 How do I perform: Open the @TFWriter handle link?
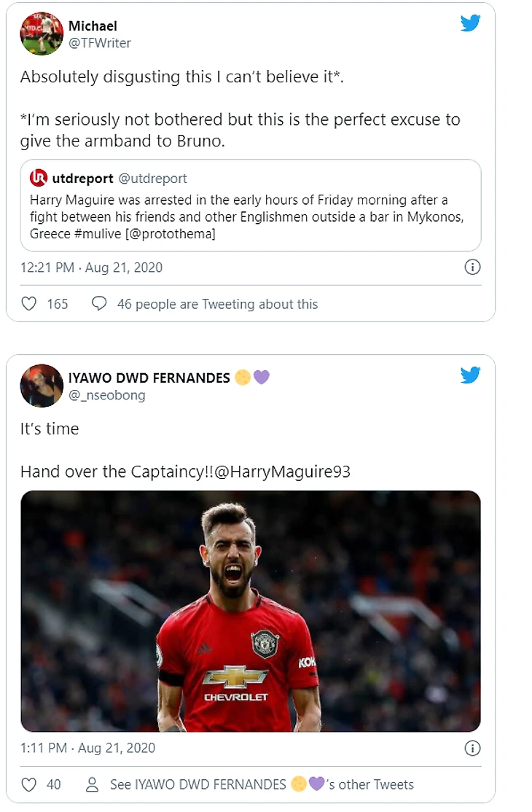[x=98, y=42]
